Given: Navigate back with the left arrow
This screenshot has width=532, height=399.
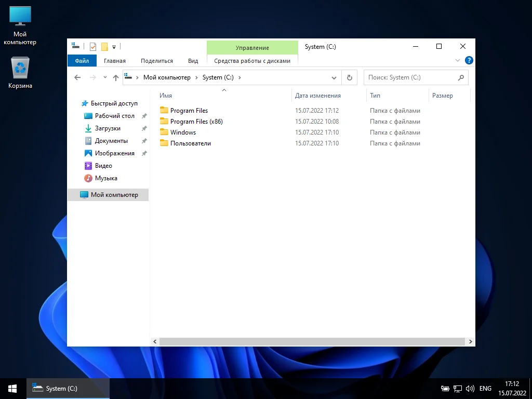Looking at the screenshot, I should coord(78,77).
